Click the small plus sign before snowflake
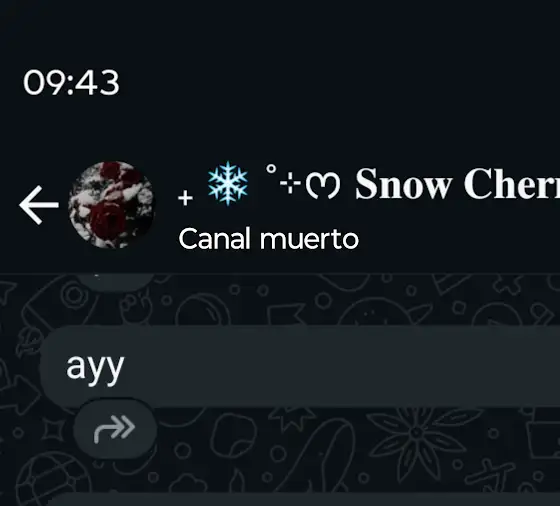Image resolution: width=560 pixels, height=506 pixels. (185, 198)
